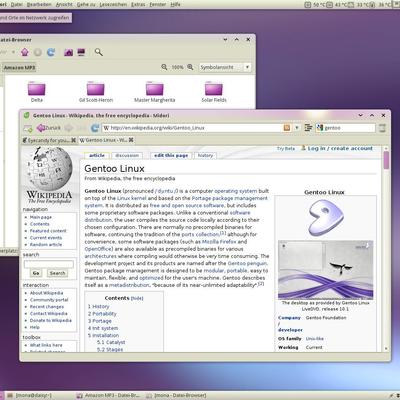This screenshot has width=400, height=400.
Task: Click the Zurück back button in Midori
Action: pos(49,128)
